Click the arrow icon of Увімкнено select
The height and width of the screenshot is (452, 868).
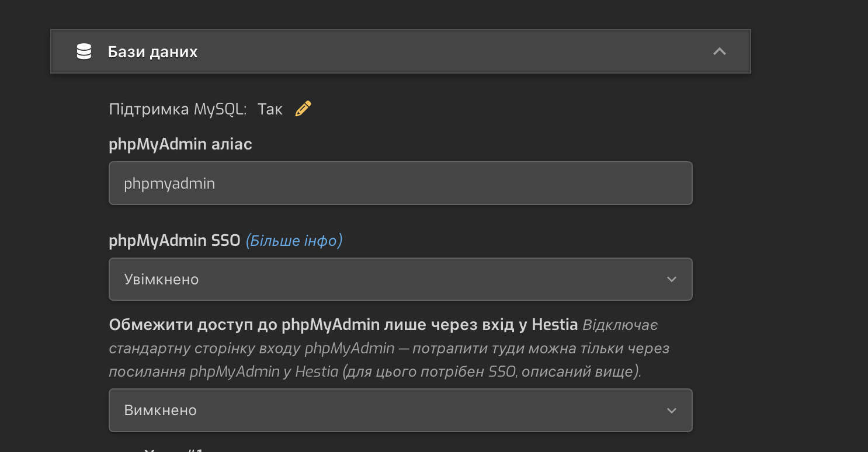(x=672, y=279)
